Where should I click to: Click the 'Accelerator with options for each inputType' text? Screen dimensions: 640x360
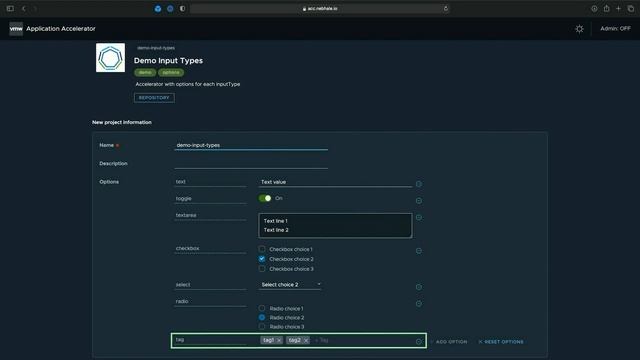point(188,84)
